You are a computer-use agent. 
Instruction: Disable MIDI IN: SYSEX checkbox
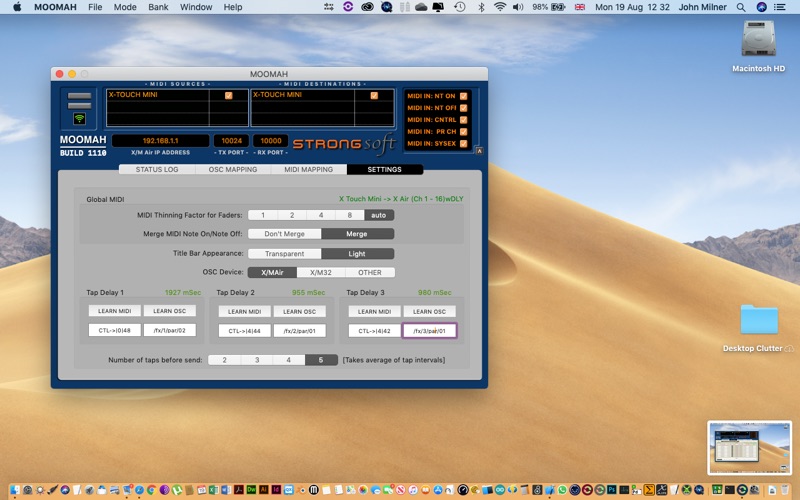[463, 143]
